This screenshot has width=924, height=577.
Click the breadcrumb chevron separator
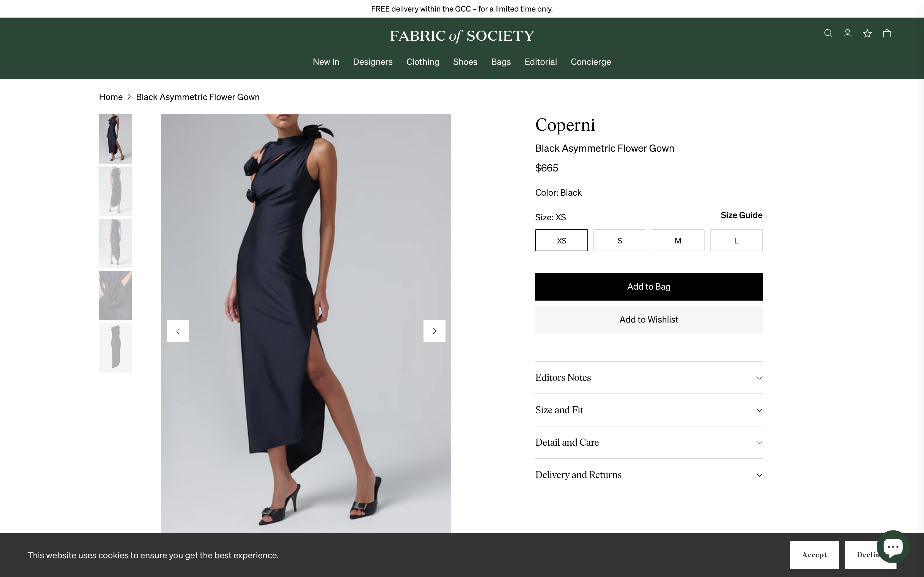[129, 97]
